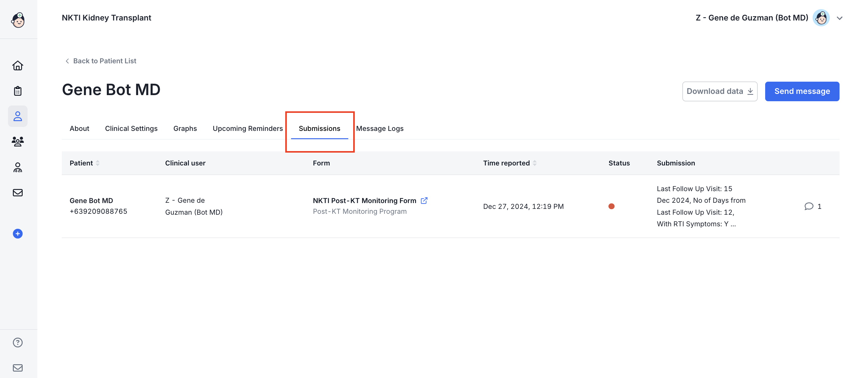
Task: Click the envelope icon at the very bottom sidebar
Action: pyautogui.click(x=18, y=368)
